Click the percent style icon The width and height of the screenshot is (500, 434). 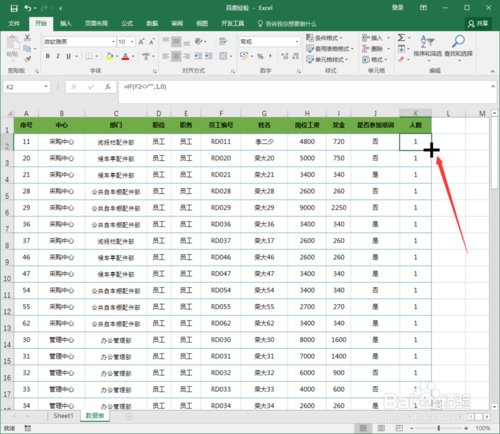point(260,56)
